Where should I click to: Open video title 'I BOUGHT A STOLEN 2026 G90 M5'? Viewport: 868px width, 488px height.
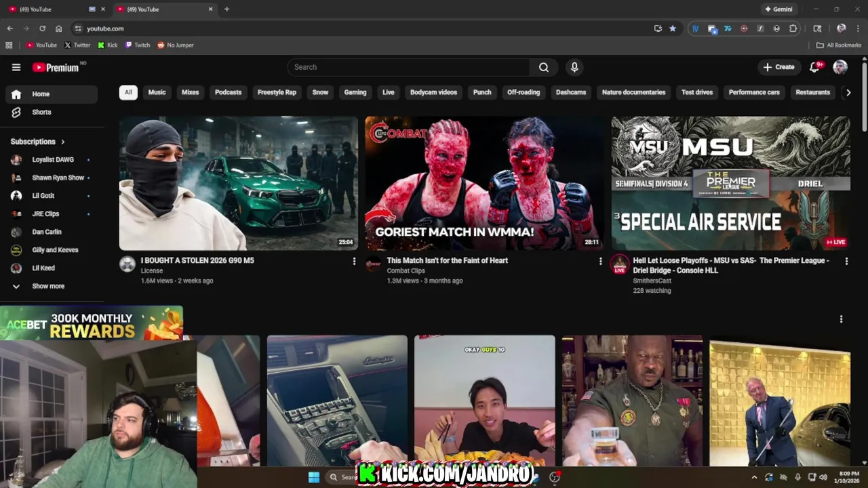tap(197, 260)
